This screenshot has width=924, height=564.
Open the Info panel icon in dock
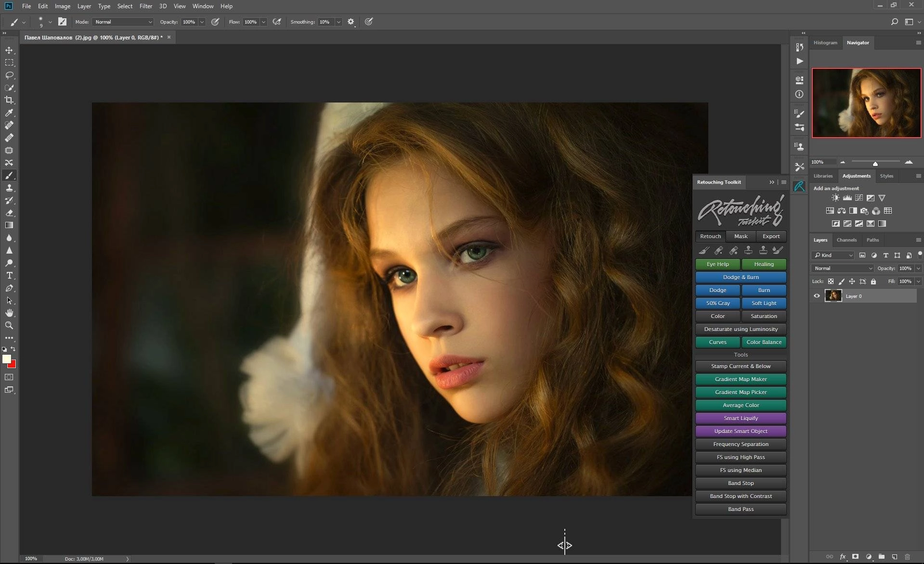800,94
